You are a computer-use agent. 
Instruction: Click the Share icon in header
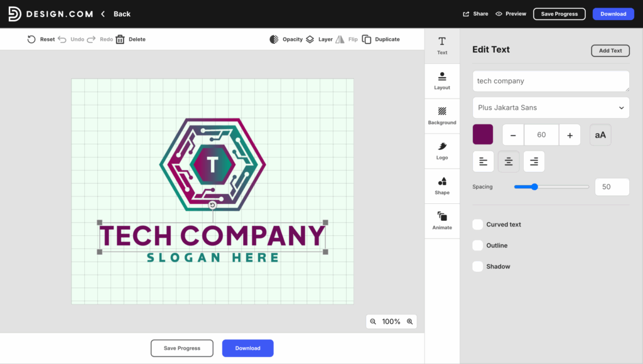467,14
